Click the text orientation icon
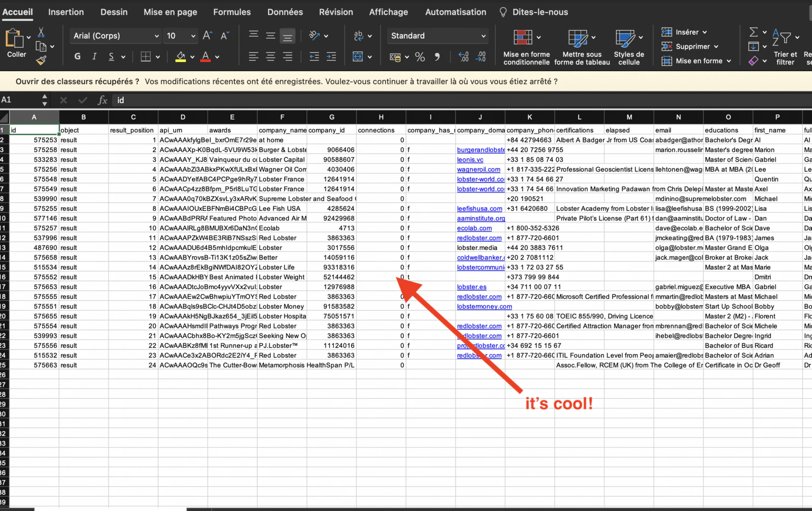The width and height of the screenshot is (812, 511). [315, 36]
